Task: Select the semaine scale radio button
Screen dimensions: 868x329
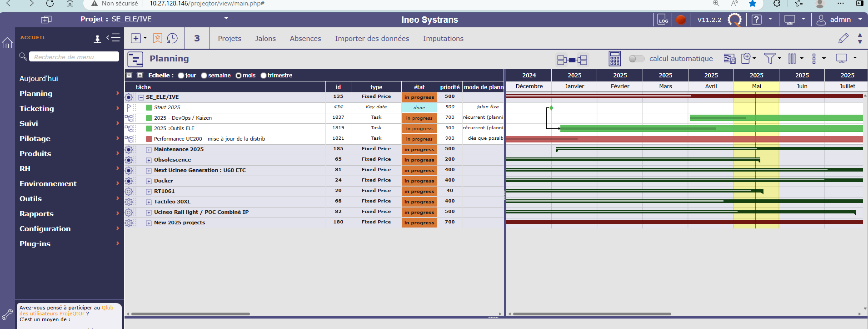Action: coord(204,76)
